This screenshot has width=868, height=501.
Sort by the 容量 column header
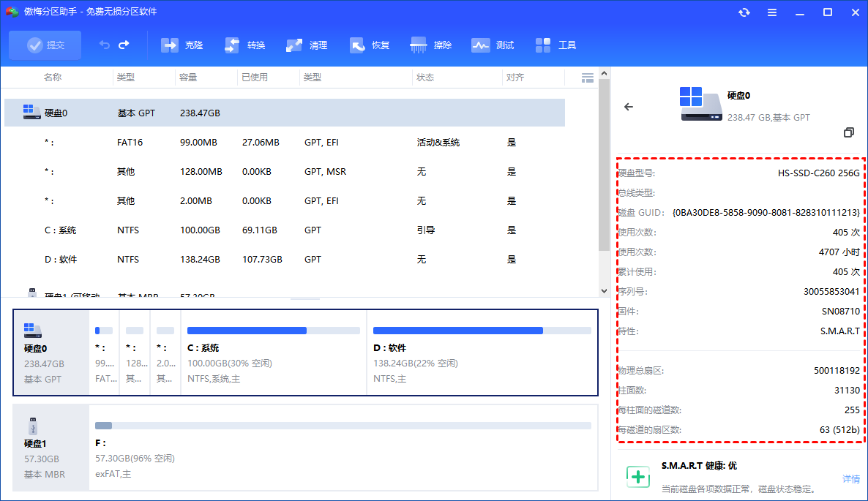[x=188, y=78]
